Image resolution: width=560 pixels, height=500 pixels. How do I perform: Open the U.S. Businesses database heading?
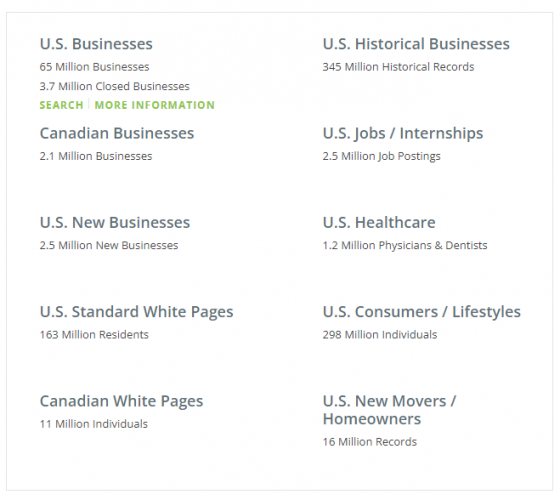pyautogui.click(x=96, y=44)
